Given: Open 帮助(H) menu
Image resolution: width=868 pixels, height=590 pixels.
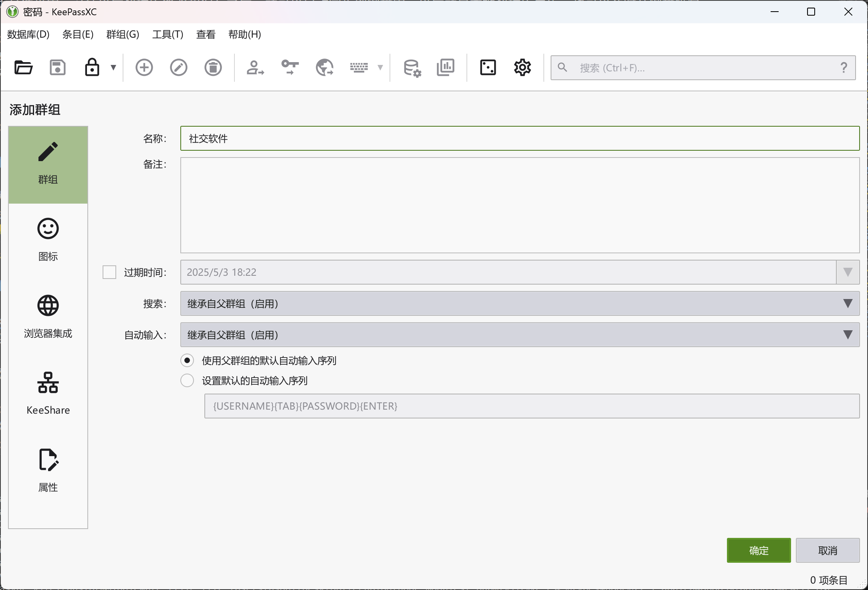Looking at the screenshot, I should point(244,34).
